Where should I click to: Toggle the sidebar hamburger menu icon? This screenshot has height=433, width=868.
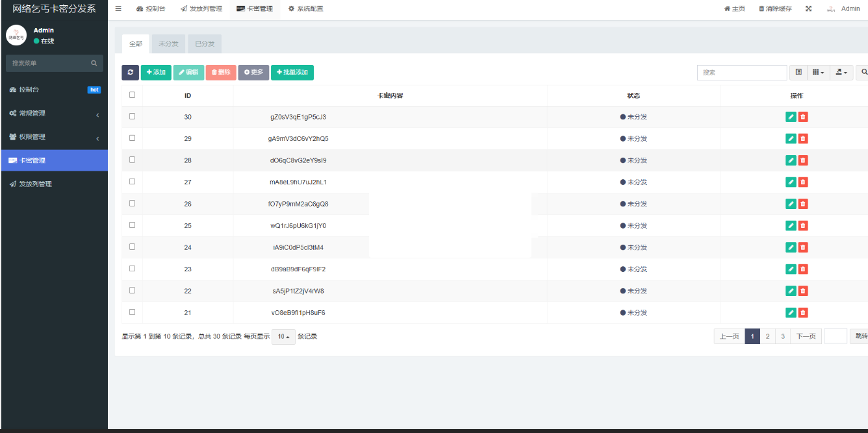point(118,8)
